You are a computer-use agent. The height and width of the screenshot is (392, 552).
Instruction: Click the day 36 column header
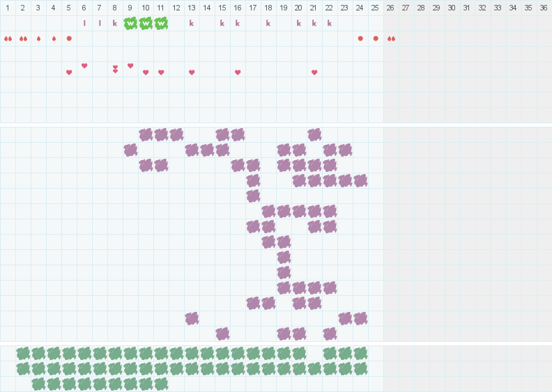click(x=544, y=8)
